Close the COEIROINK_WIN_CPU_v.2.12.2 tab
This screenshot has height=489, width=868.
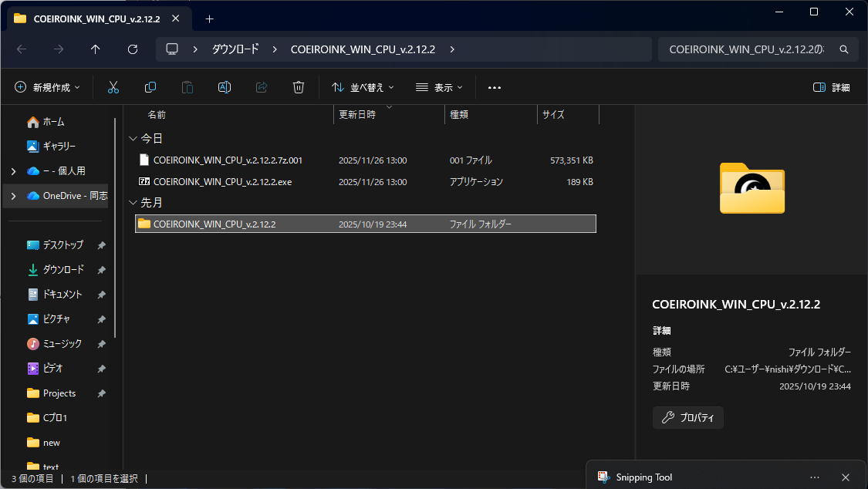click(x=175, y=19)
